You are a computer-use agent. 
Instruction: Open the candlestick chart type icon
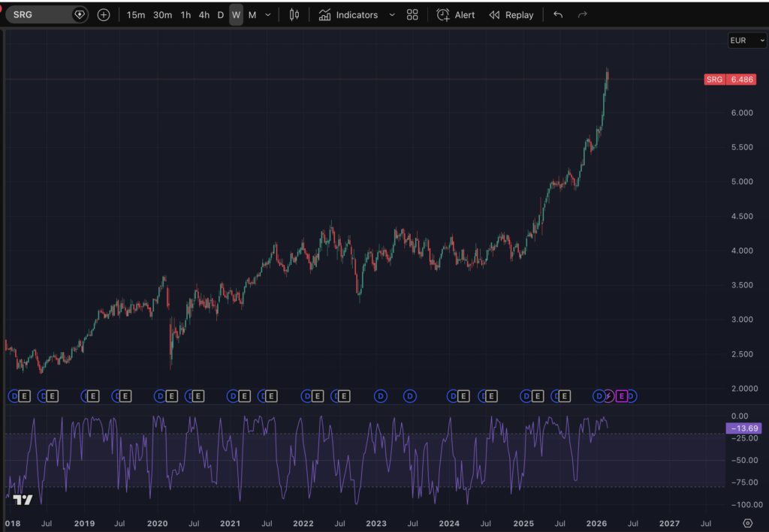[294, 15]
